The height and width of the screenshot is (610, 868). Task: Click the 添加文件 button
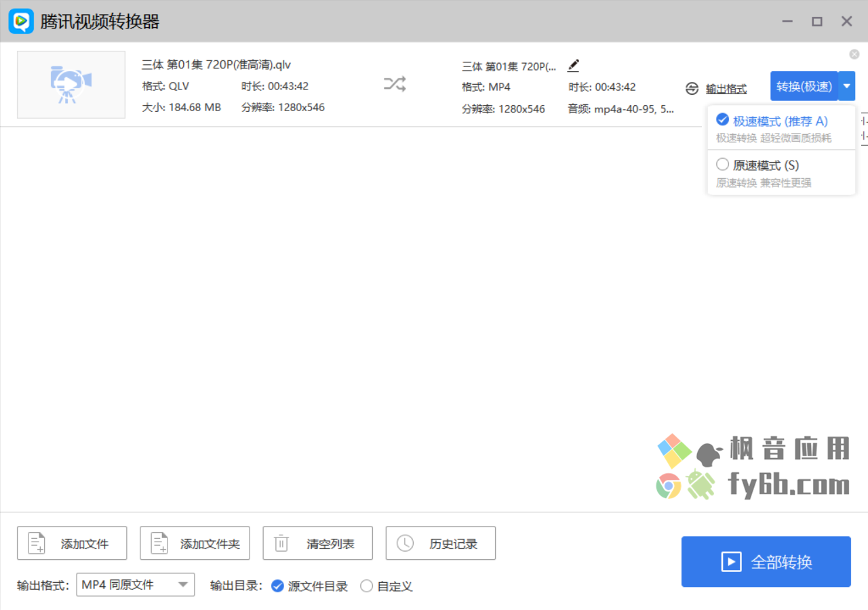pyautogui.click(x=72, y=543)
